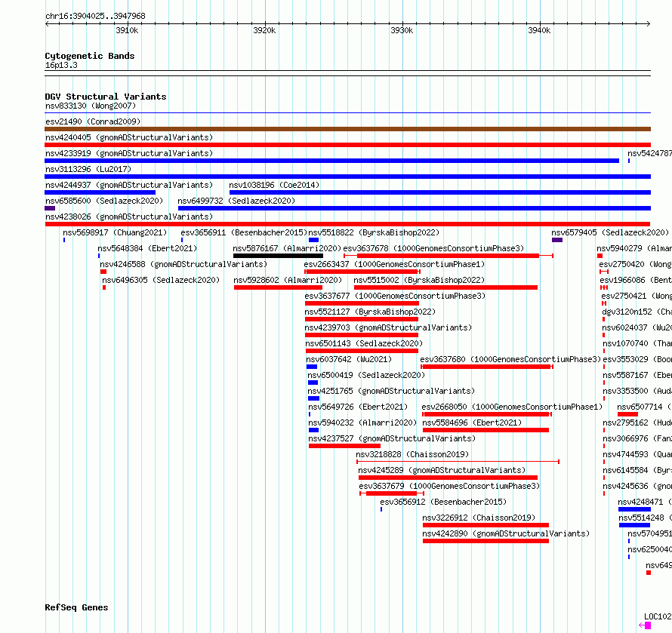Click the RefSeq Genes track title
The width and height of the screenshot is (672, 633).
click(76, 607)
